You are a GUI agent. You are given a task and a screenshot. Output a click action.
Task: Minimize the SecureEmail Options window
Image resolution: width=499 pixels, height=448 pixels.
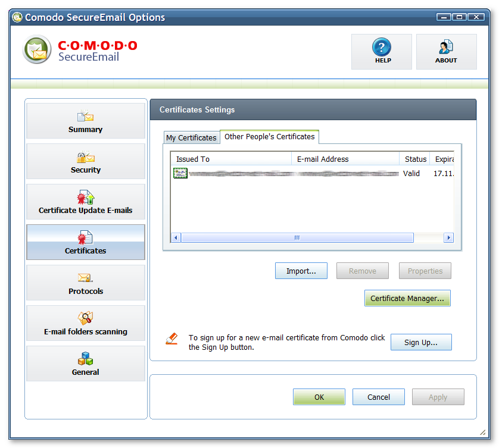(444, 17)
